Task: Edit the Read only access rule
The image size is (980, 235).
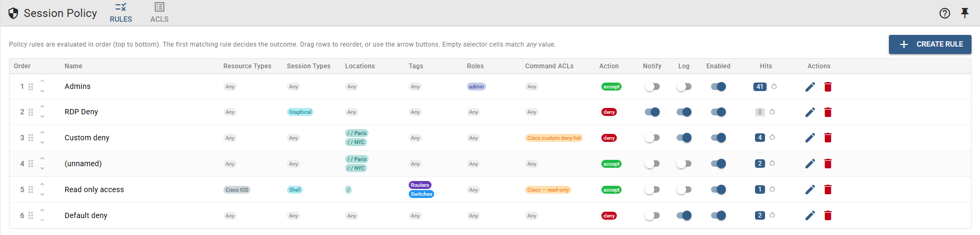Action: pyautogui.click(x=810, y=189)
